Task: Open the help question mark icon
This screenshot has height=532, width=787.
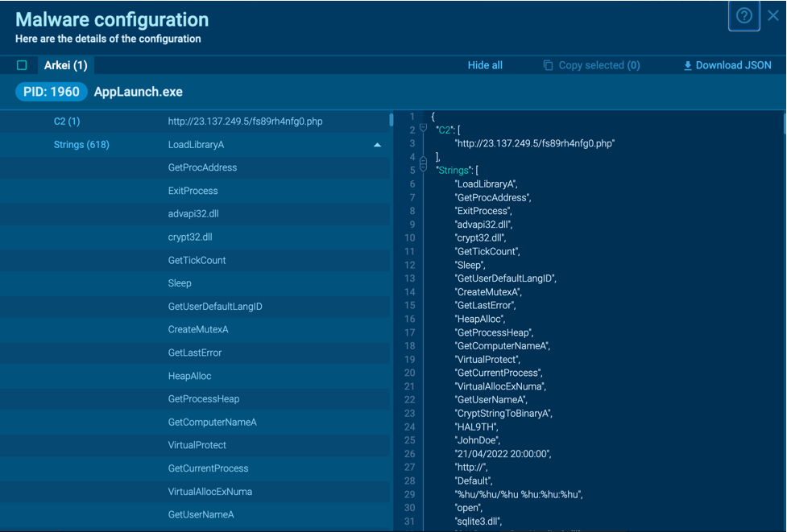Action: click(x=744, y=16)
